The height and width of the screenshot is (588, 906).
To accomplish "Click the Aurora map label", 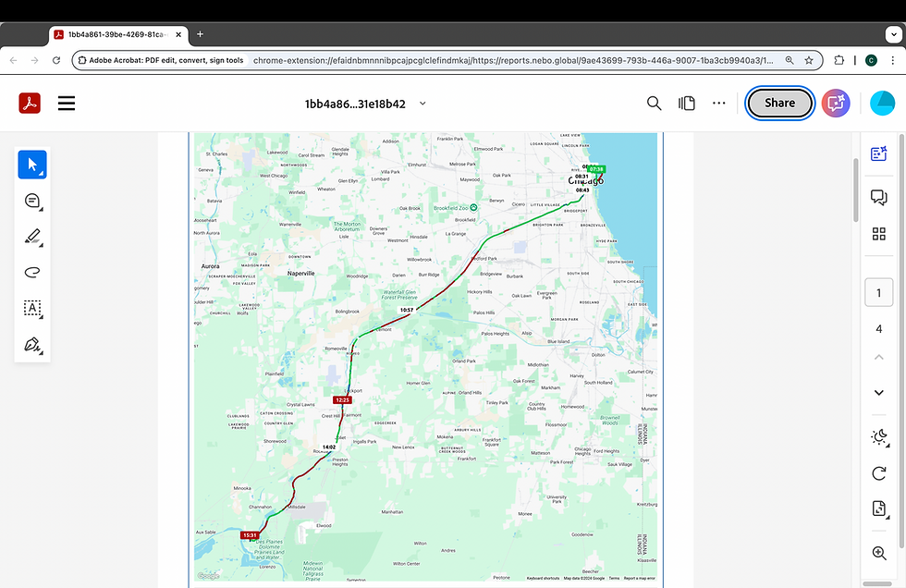I will click(x=211, y=266).
